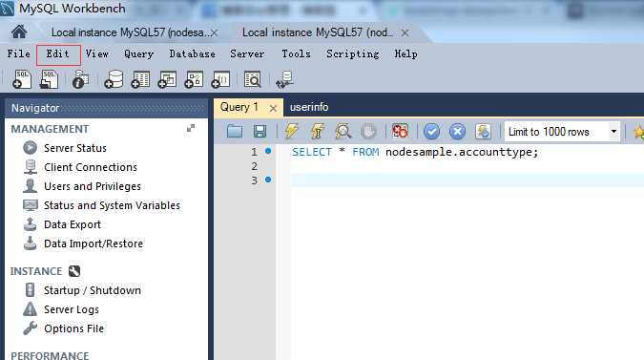Screen dimensions: 644x360
Task: Place cursor on empty editor line 3
Action: pyautogui.click(x=467, y=180)
